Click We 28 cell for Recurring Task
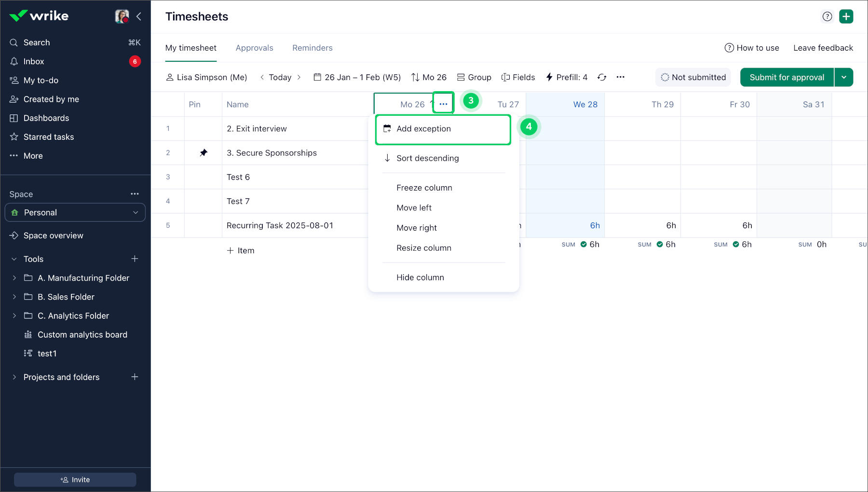The image size is (868, 492). click(x=565, y=225)
